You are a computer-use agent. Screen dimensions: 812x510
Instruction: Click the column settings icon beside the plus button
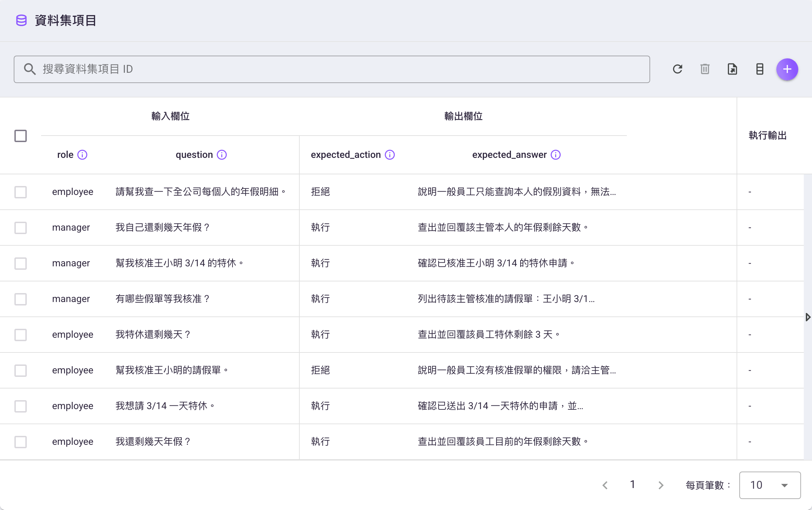[760, 69]
